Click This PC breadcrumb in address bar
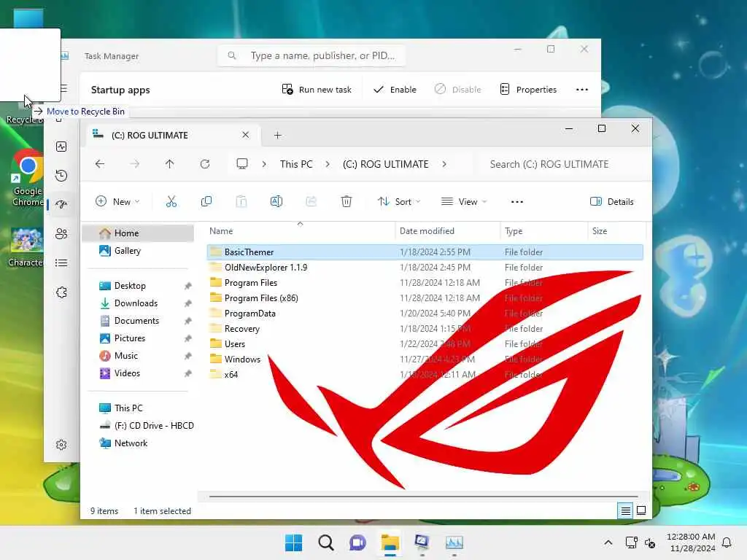Viewport: 747px width, 560px height. (x=296, y=164)
